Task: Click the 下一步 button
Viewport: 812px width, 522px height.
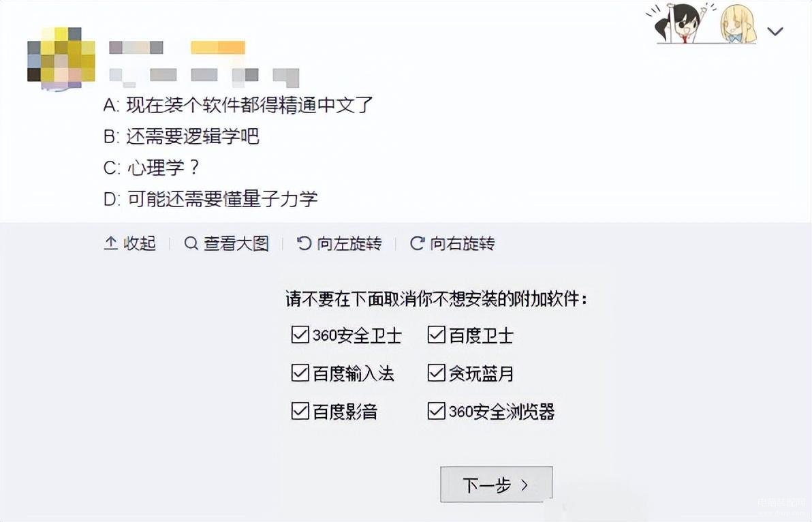Action: 496,485
